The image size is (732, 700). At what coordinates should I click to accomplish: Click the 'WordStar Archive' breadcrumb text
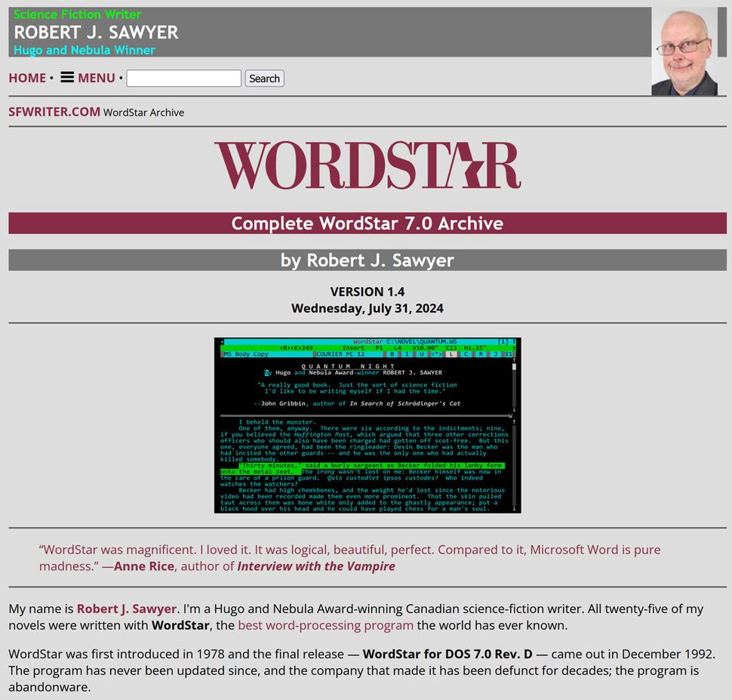tap(144, 113)
